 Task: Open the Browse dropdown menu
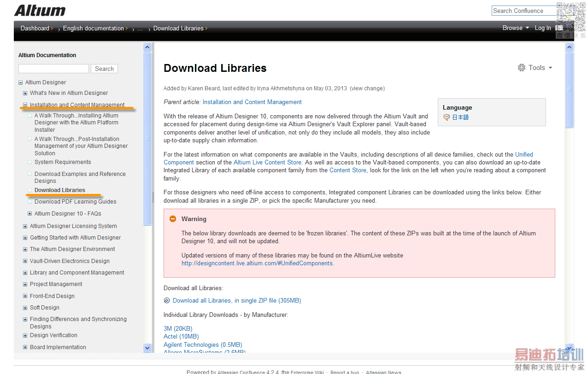516,28
